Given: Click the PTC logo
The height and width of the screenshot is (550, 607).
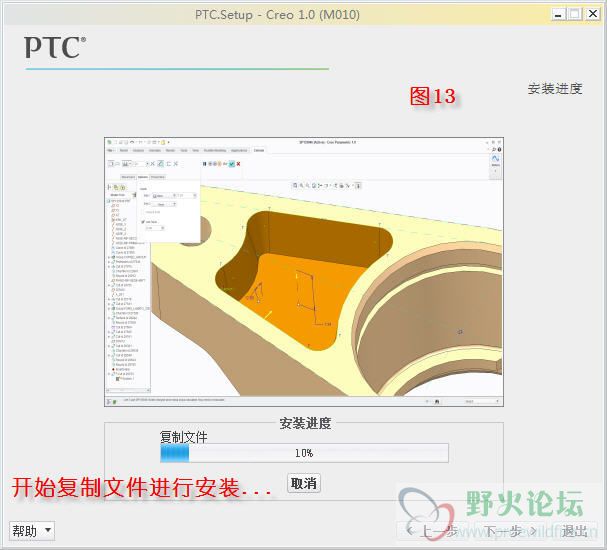Looking at the screenshot, I should pyautogui.click(x=55, y=48).
